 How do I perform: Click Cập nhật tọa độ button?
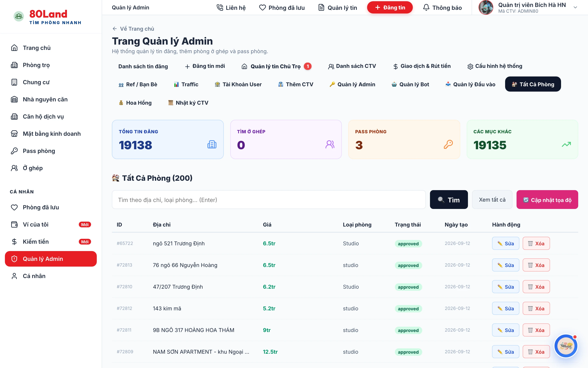click(x=547, y=200)
